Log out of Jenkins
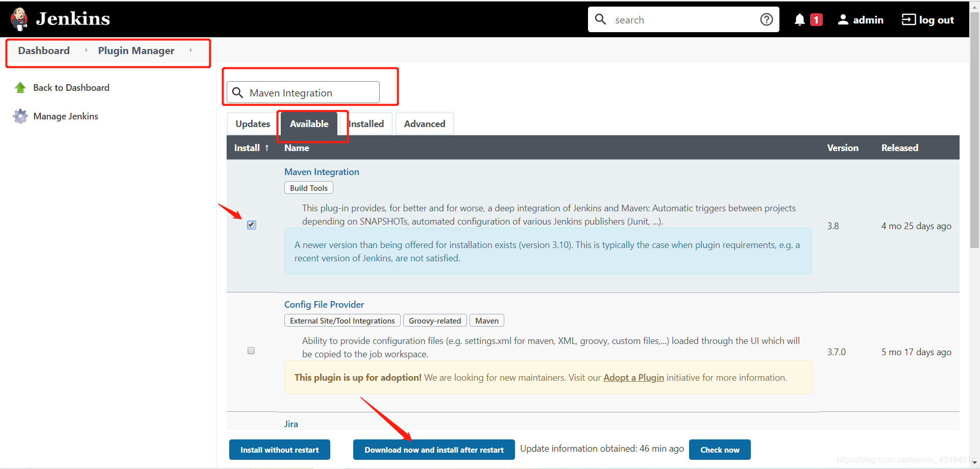 click(x=936, y=20)
